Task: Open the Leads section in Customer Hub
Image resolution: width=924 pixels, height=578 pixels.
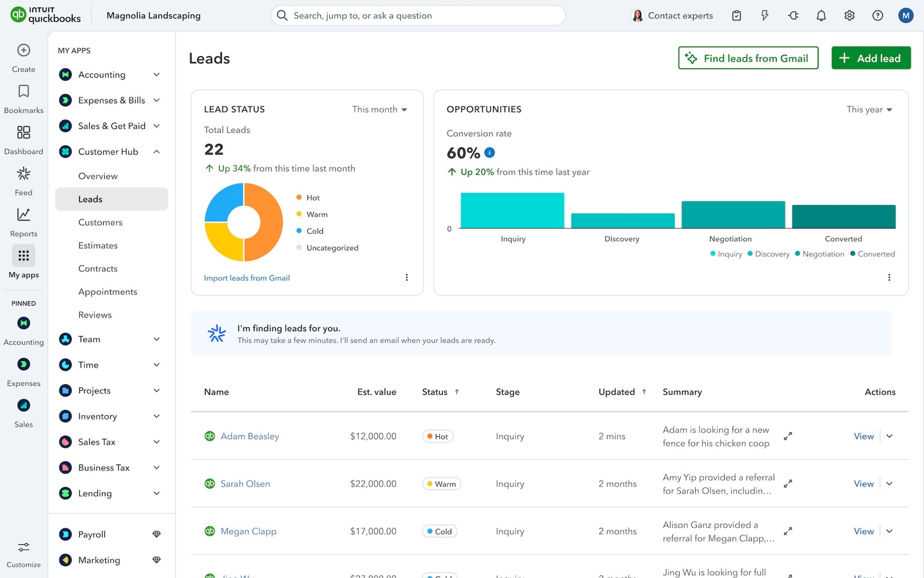Action: tap(90, 199)
